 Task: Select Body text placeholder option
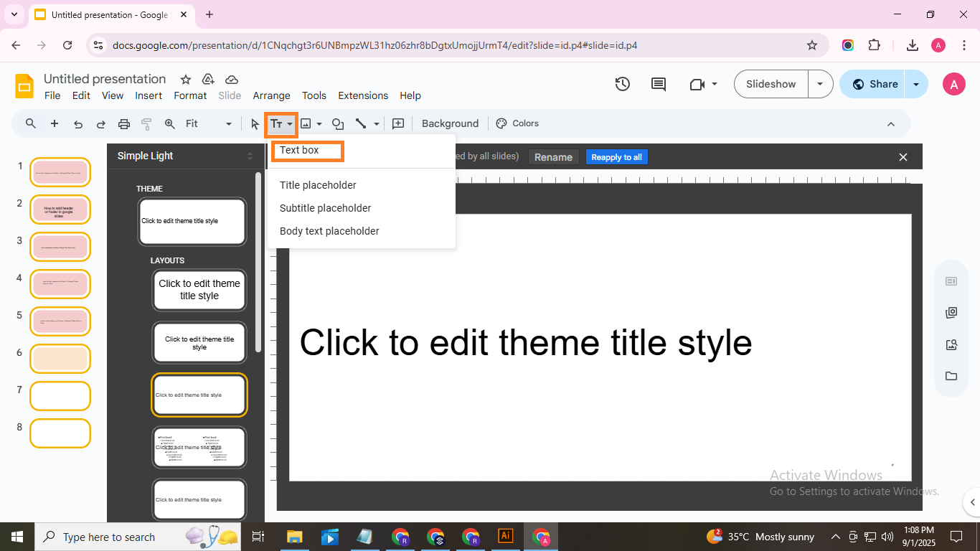(x=329, y=231)
